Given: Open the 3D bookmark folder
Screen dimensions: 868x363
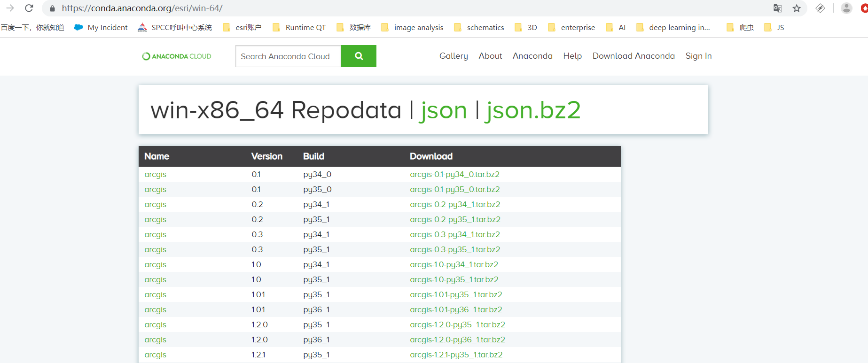Looking at the screenshot, I should click(526, 27).
